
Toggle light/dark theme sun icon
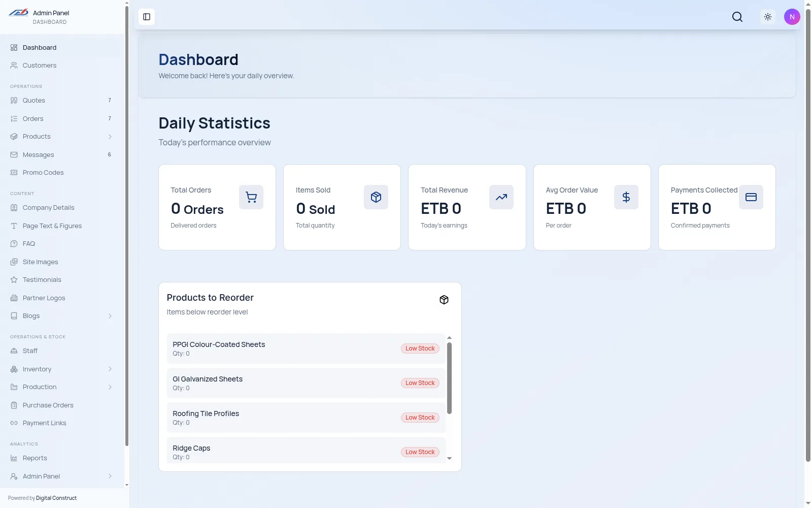click(x=768, y=17)
